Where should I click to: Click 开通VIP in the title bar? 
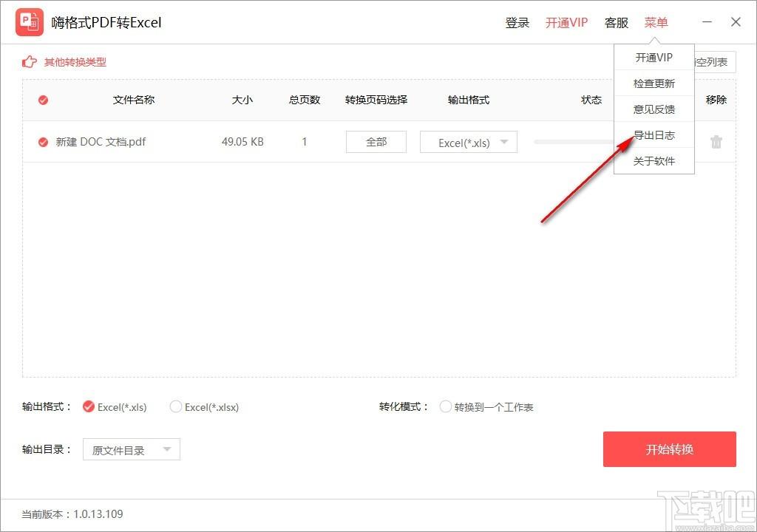click(566, 23)
